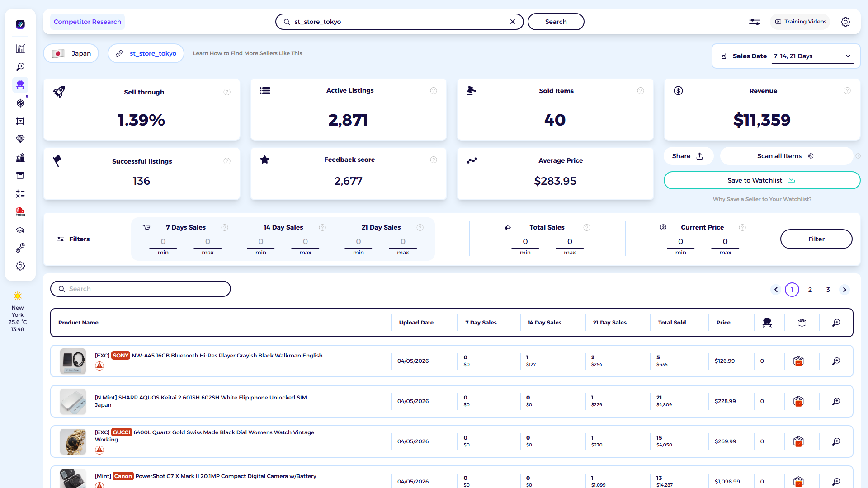The image size is (868, 488).
Task: Open Training Videos
Action: 800,22
